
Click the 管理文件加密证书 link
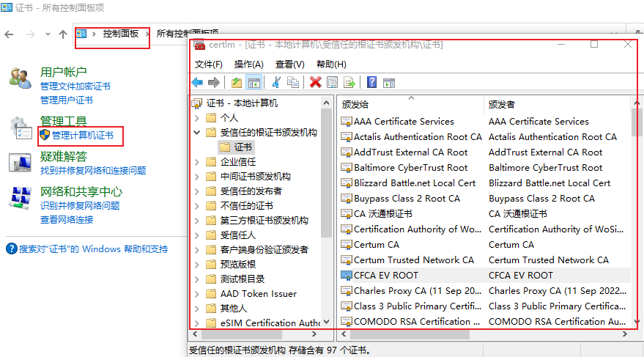[x=75, y=87]
